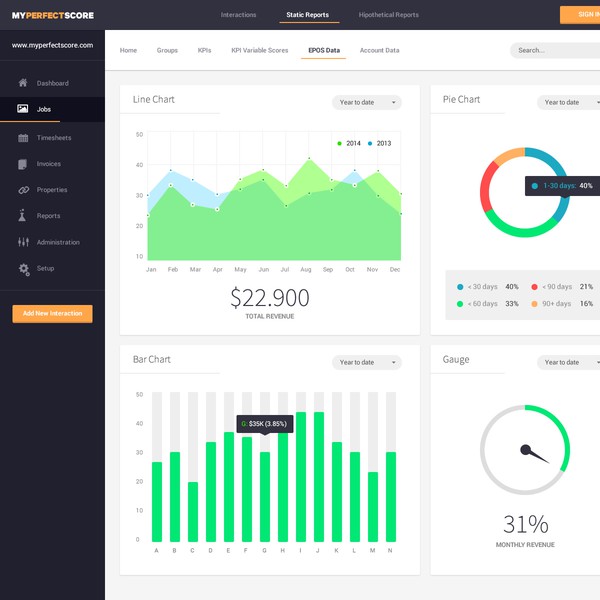
Task: Click bar G in Bar Chart
Action: click(x=265, y=497)
